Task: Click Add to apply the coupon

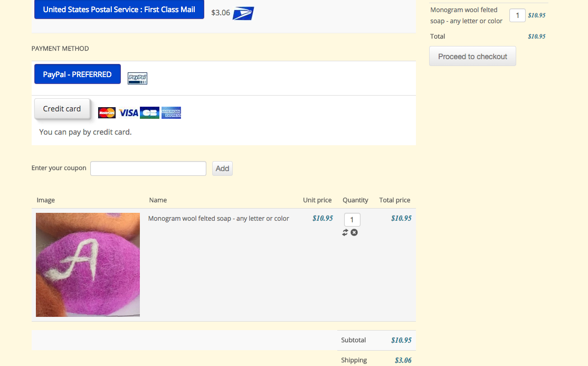Action: coord(222,168)
